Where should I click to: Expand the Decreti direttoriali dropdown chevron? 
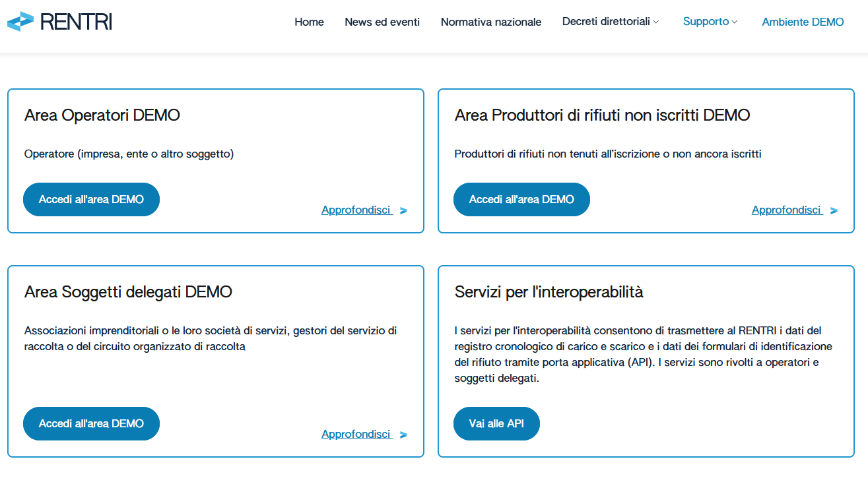655,22
